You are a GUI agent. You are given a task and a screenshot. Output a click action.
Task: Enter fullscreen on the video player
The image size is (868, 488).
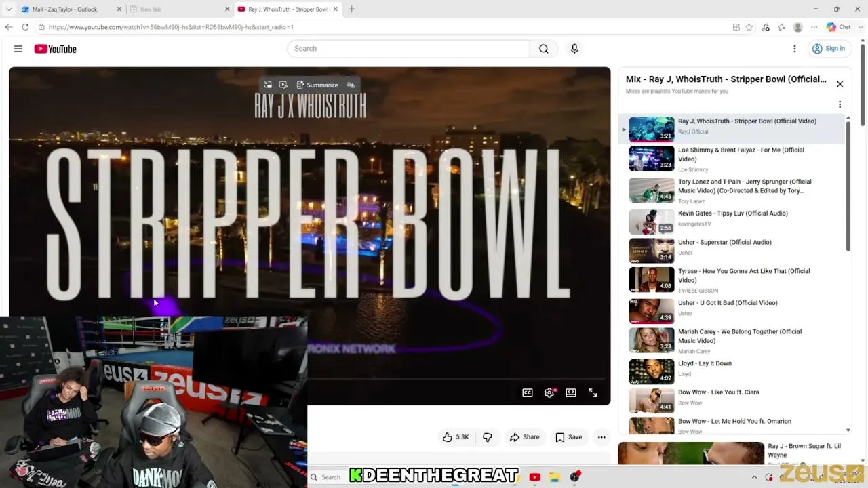pyautogui.click(x=593, y=392)
